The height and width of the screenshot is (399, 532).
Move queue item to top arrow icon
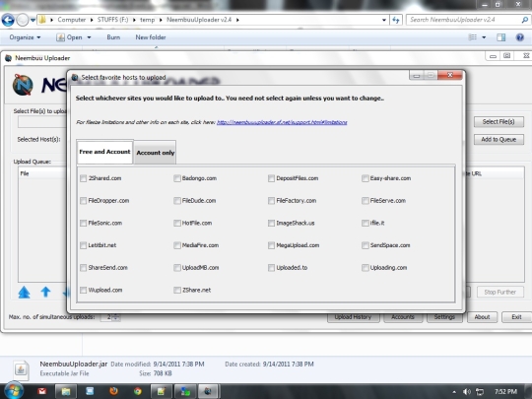click(x=24, y=293)
